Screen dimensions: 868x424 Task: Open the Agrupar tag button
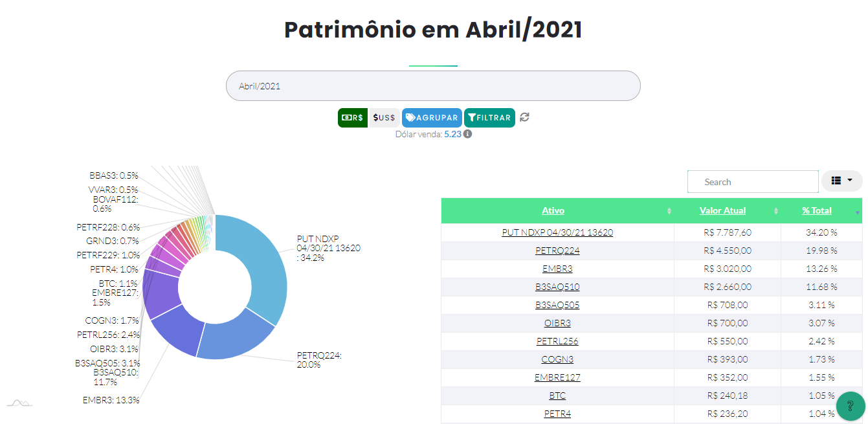(432, 118)
